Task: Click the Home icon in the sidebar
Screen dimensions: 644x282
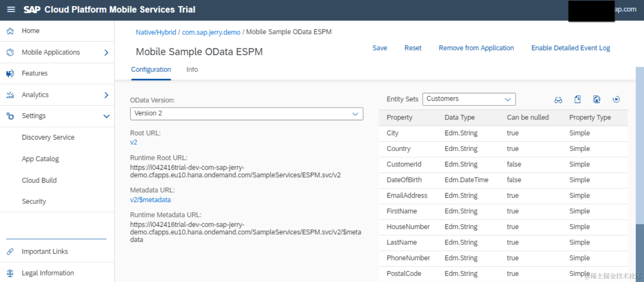Action: pyautogui.click(x=10, y=31)
